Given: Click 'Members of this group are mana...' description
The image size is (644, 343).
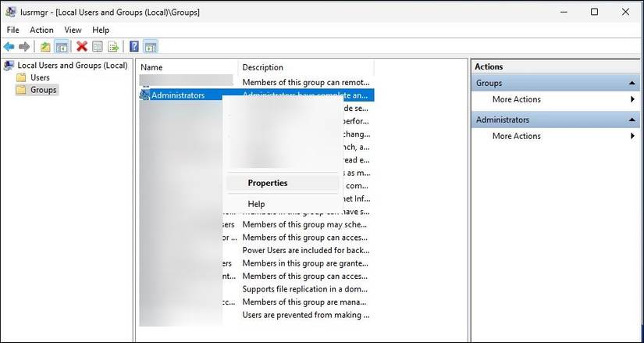Looking at the screenshot, I should click(x=304, y=302).
